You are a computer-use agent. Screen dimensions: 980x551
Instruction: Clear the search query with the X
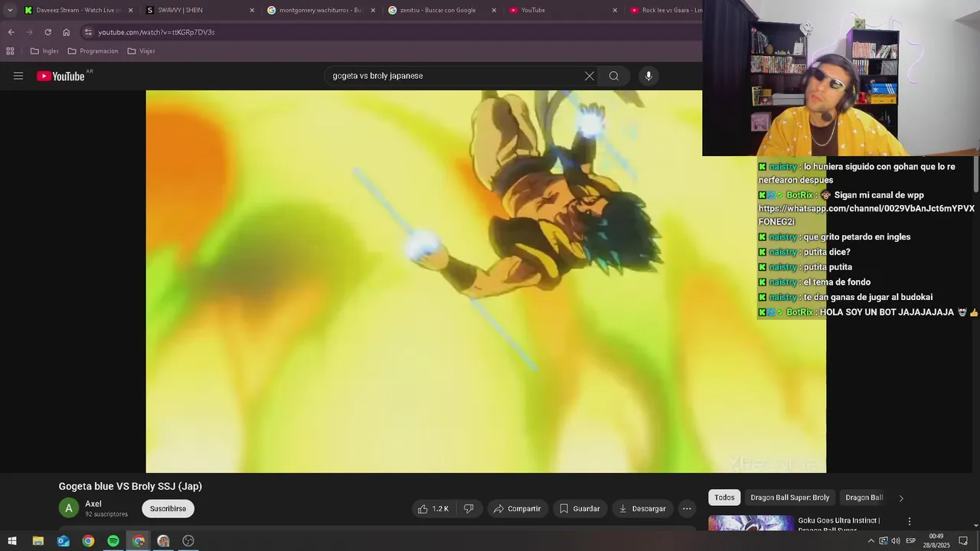click(589, 76)
